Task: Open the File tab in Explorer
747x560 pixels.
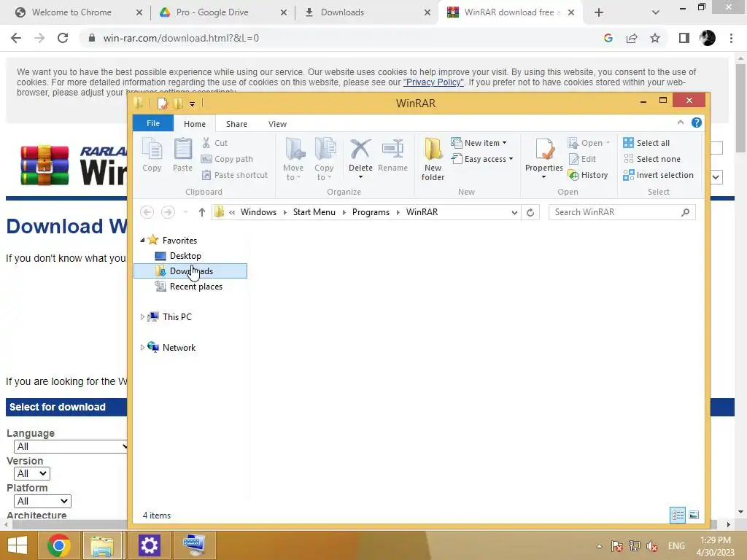Action: point(153,123)
